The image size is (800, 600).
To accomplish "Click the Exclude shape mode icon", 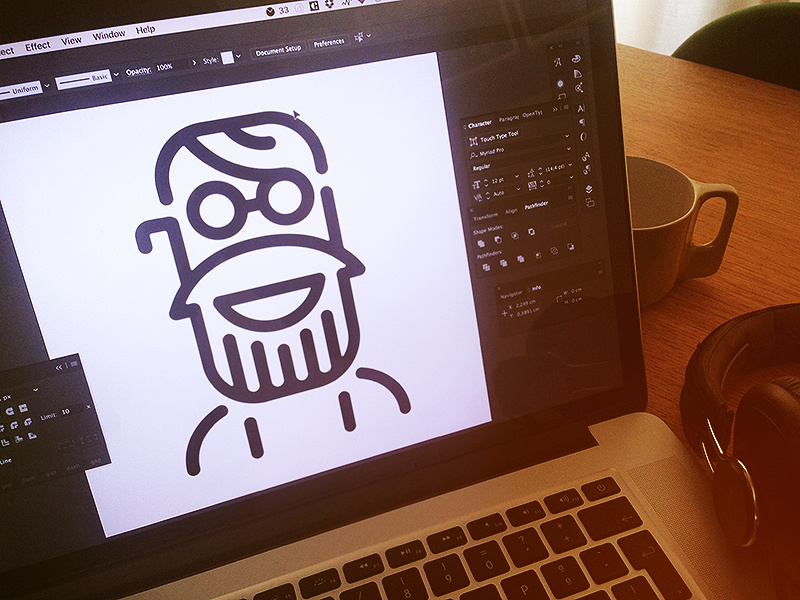I will (x=532, y=232).
